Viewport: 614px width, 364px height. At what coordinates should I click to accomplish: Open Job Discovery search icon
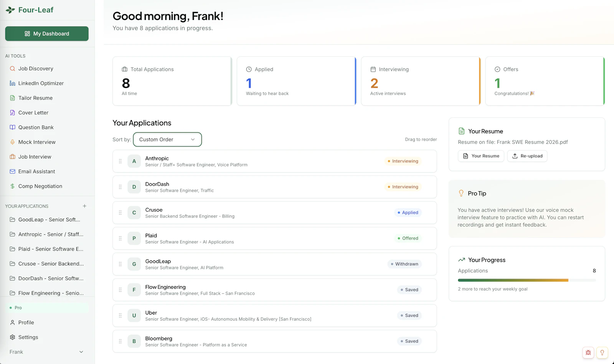pyautogui.click(x=12, y=69)
